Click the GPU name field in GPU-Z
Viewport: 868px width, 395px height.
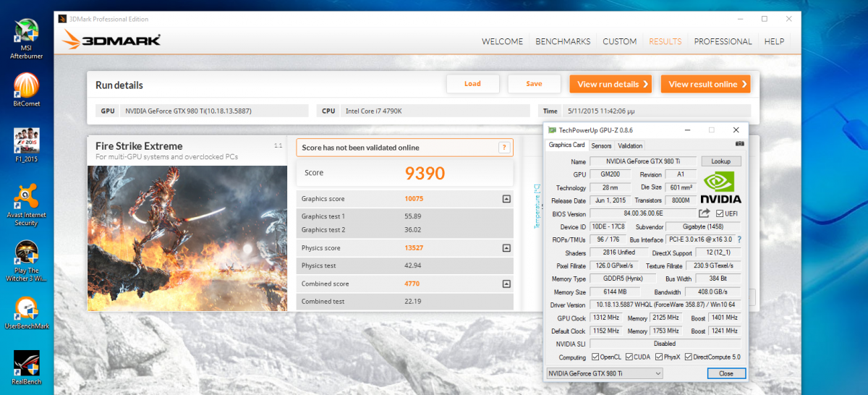pyautogui.click(x=643, y=161)
